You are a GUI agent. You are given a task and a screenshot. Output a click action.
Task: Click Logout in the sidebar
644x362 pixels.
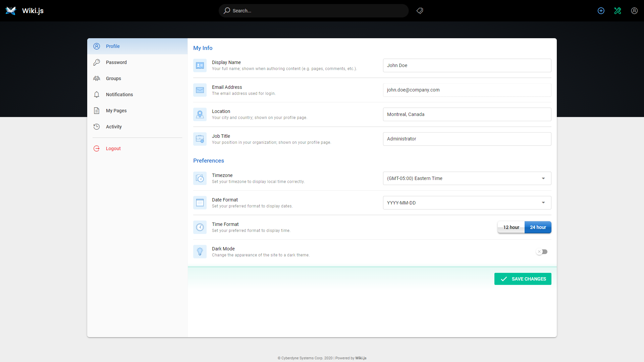coord(138,148)
